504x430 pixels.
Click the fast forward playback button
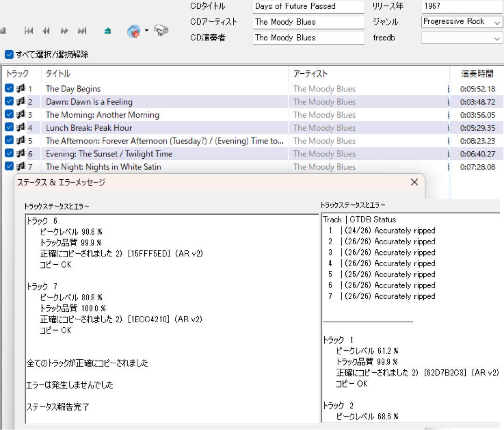(x=64, y=31)
